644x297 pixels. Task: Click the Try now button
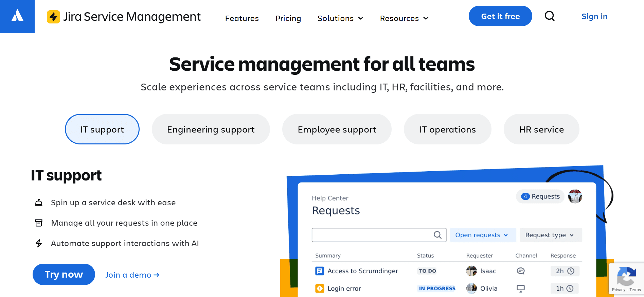64,274
